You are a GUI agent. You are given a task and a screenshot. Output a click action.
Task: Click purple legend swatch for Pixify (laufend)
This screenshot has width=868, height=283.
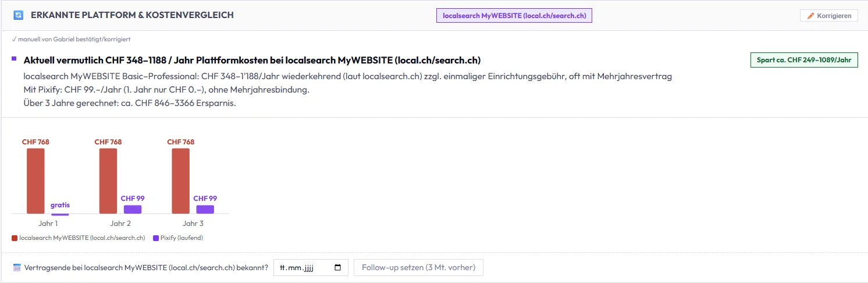156,238
